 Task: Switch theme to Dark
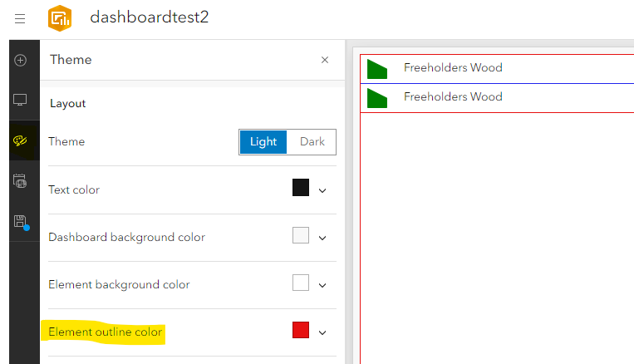pyautogui.click(x=312, y=141)
